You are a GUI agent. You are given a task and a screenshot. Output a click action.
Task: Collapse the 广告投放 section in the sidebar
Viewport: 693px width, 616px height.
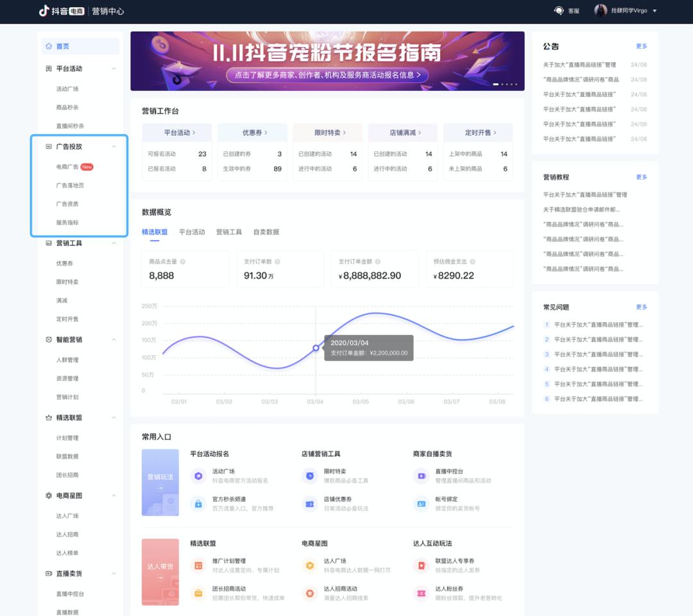[114, 146]
